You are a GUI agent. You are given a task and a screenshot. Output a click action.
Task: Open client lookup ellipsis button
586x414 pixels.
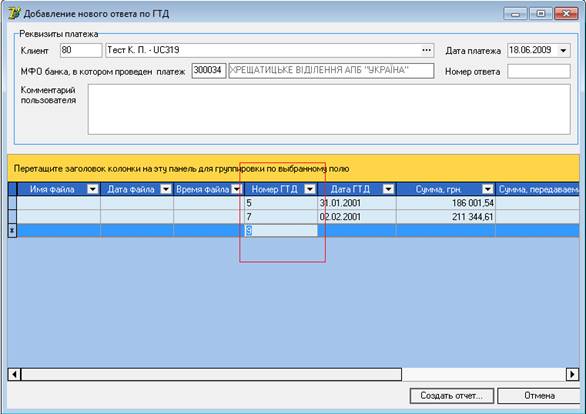pos(426,50)
